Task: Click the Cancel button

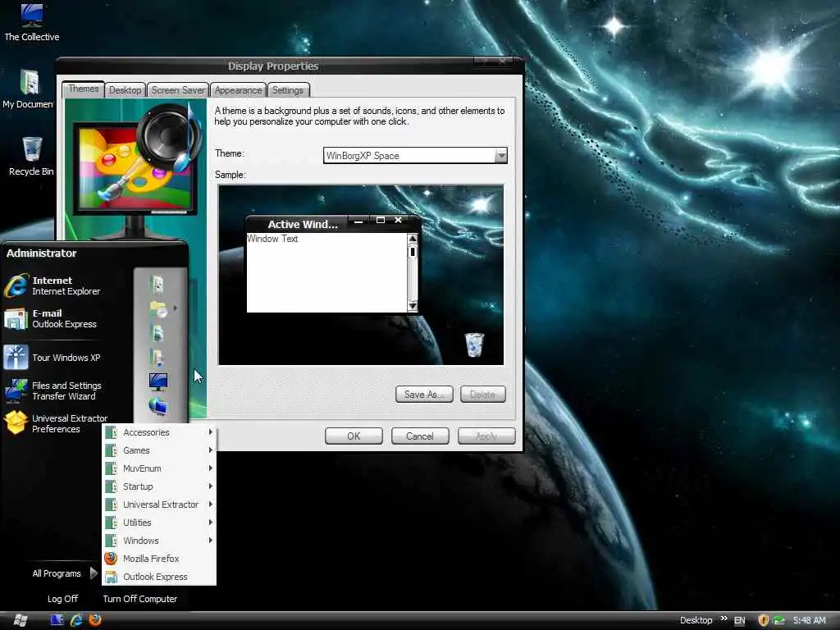Action: pyautogui.click(x=420, y=436)
